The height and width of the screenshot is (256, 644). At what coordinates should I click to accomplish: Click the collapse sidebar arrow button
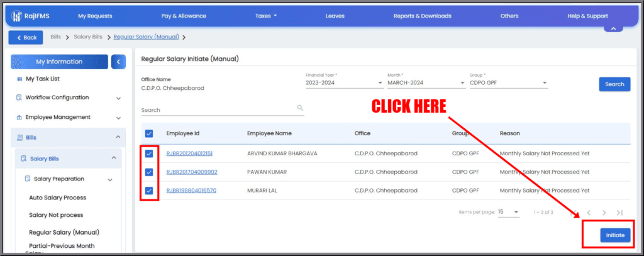[118, 62]
